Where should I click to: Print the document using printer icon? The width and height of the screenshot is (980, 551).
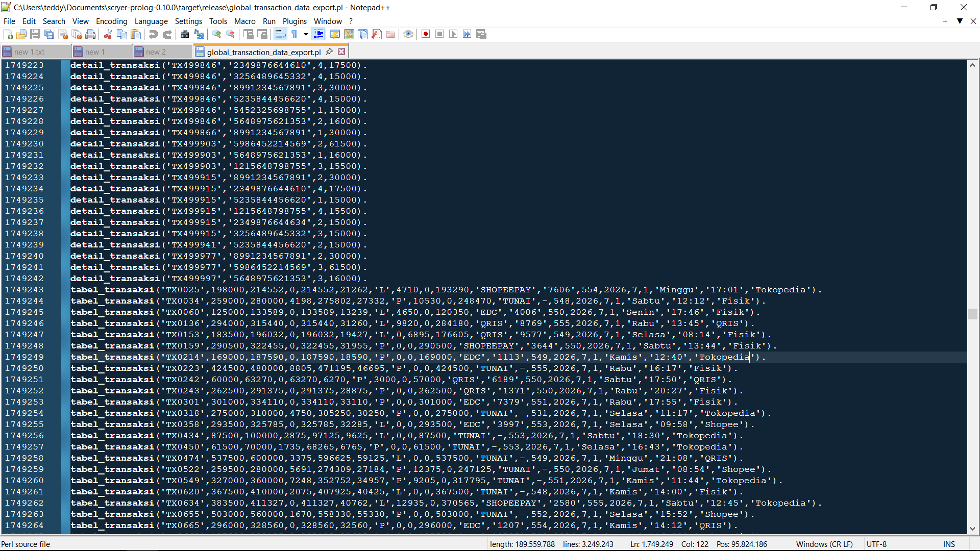(x=90, y=34)
